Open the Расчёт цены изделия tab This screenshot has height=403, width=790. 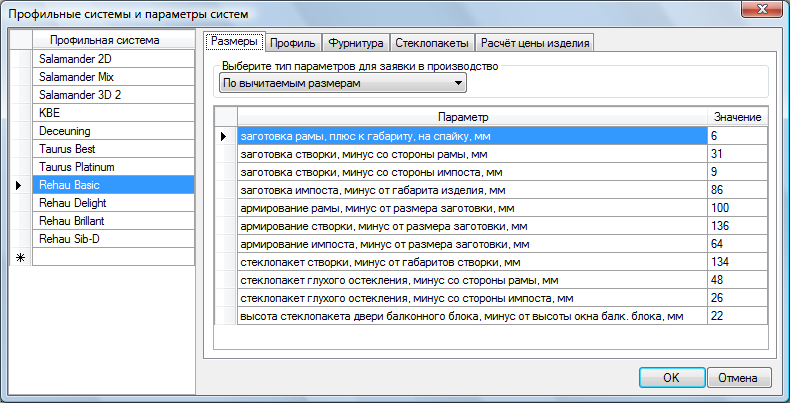point(536,42)
